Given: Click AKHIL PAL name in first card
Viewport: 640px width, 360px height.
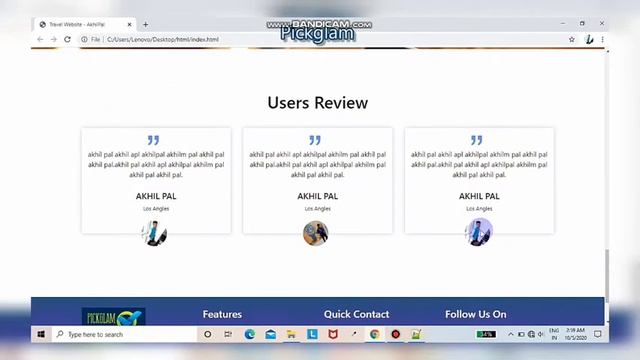Looking at the screenshot, I should pyautogui.click(x=156, y=196).
